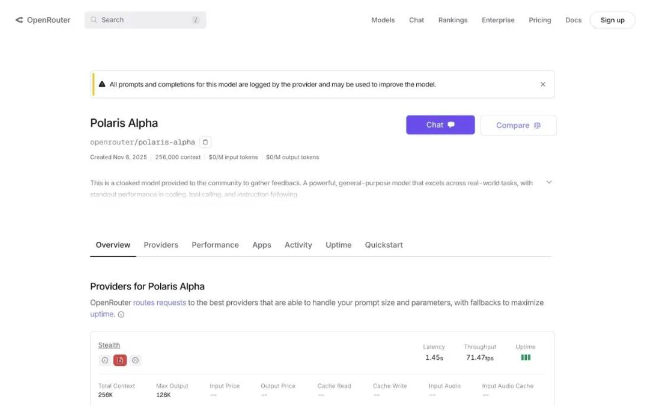Click the info icon after uptime link
Screen dimensions: 667x416
pos(121,314)
